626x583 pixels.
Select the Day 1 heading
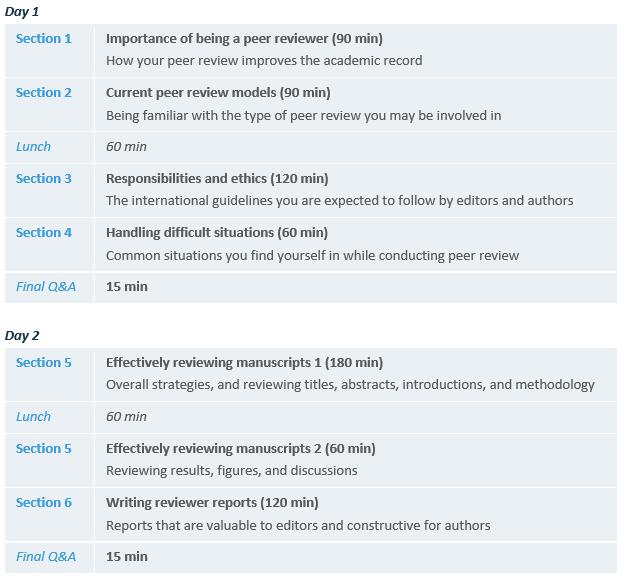pos(22,12)
